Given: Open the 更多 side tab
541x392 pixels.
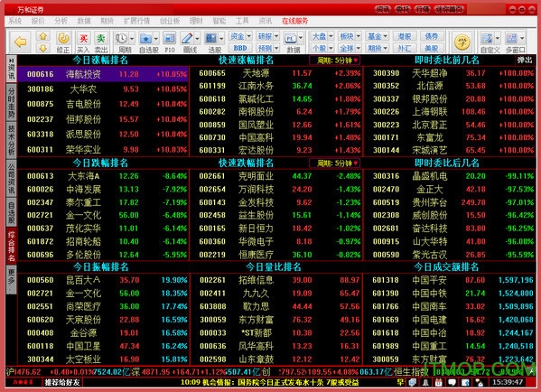Looking at the screenshot, I should pos(12,279).
